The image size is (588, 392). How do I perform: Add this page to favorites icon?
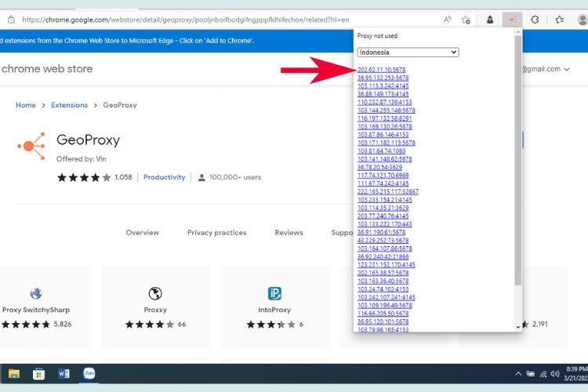466,20
